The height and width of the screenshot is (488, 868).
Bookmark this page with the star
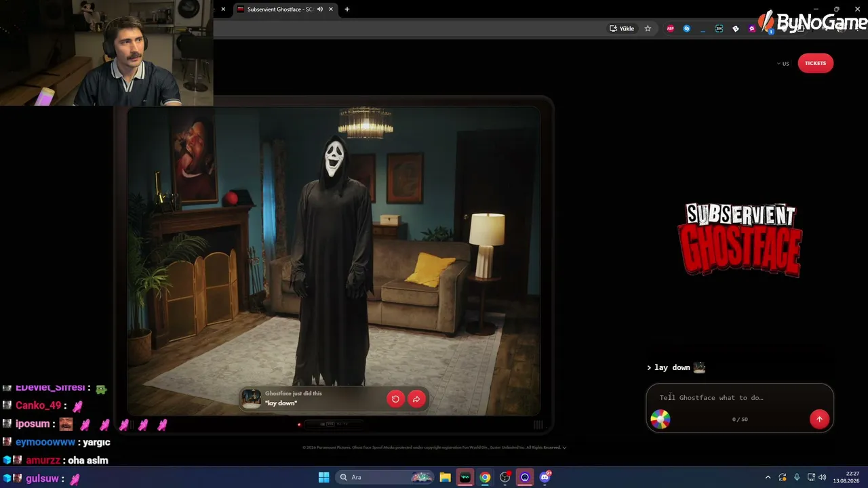point(648,28)
